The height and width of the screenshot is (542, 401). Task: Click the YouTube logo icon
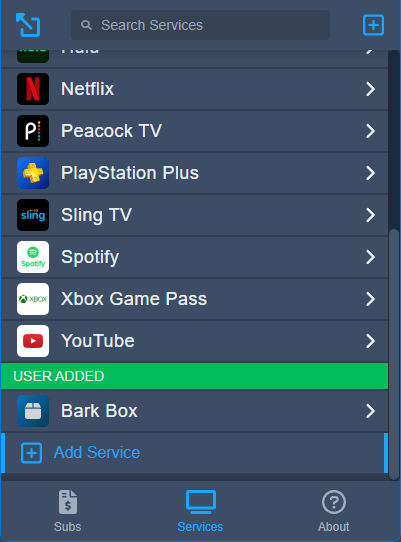[x=33, y=341]
